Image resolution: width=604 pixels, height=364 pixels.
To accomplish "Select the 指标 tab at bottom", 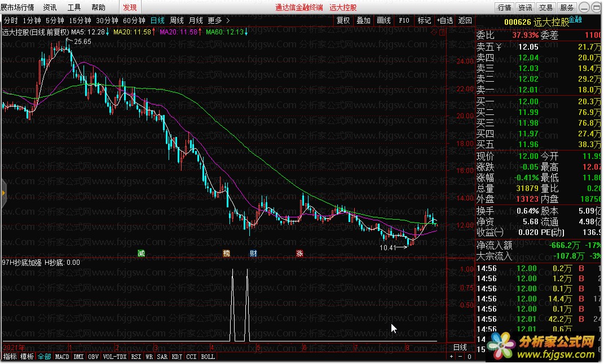I will coord(10,357).
